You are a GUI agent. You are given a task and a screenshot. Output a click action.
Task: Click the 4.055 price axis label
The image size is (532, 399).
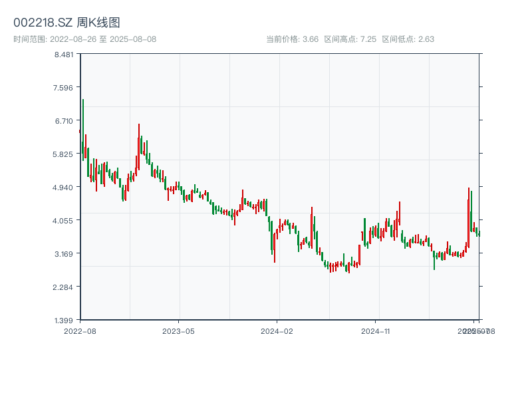pos(65,221)
